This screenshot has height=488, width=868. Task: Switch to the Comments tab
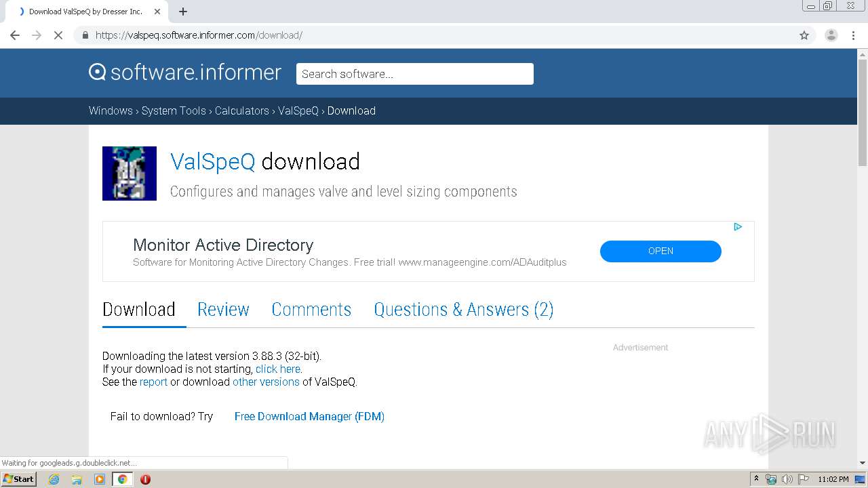tap(311, 309)
